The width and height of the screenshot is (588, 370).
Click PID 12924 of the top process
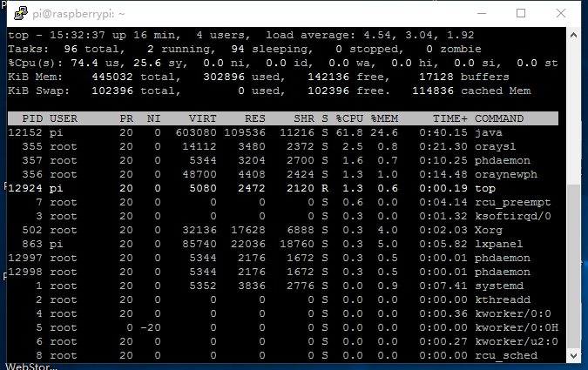coord(25,188)
